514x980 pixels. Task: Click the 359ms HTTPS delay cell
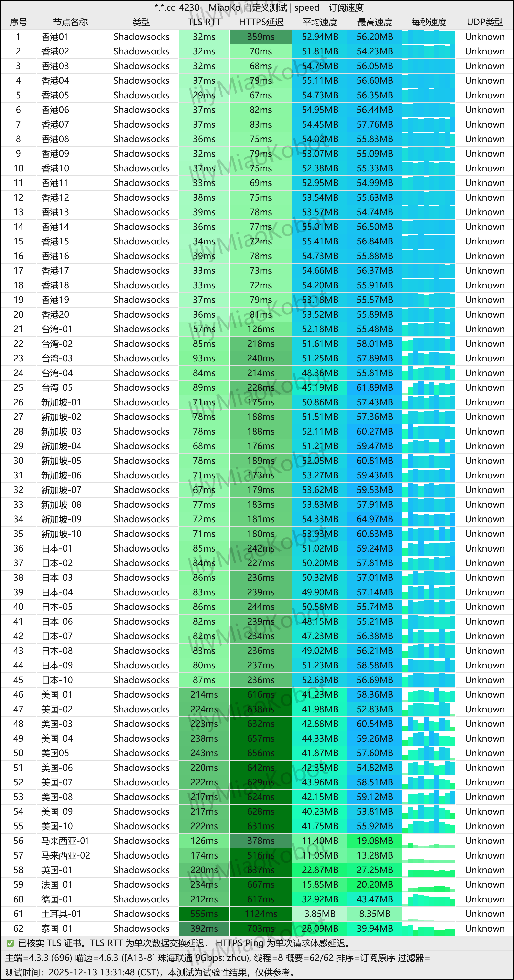pos(261,37)
